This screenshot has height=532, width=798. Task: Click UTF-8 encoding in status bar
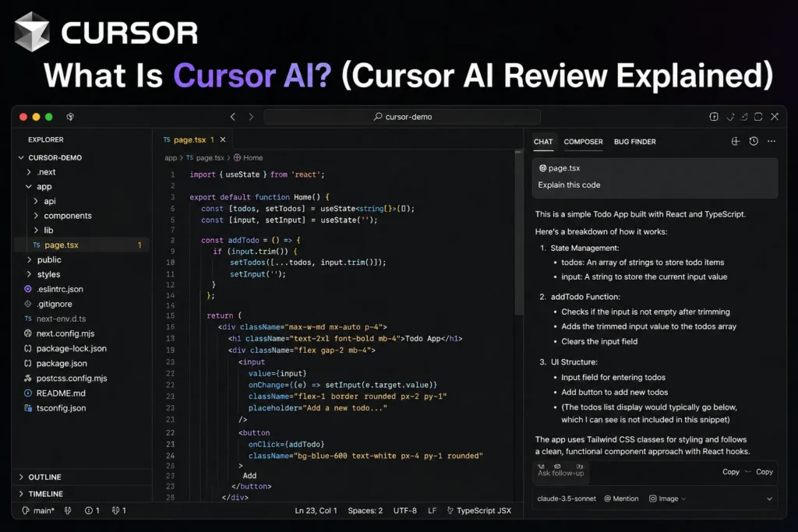pyautogui.click(x=405, y=510)
